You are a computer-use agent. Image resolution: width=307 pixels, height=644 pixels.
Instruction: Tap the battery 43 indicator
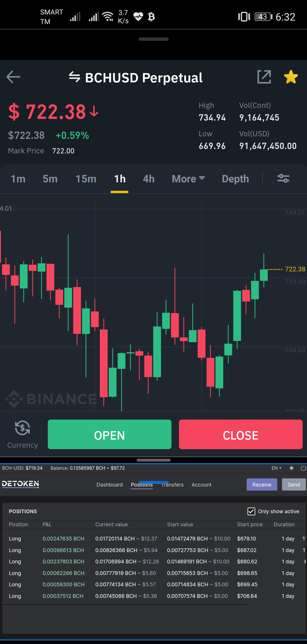264,17
